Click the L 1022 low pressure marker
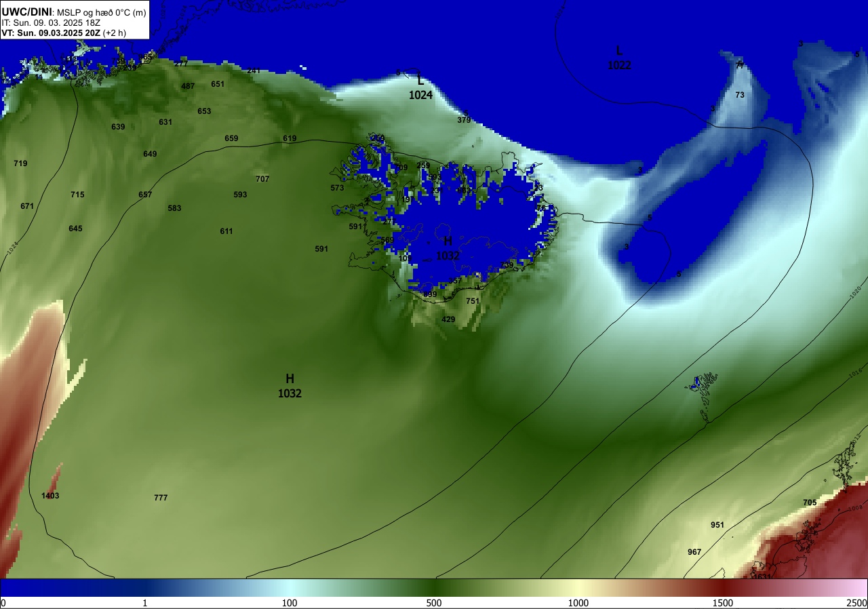 coord(619,58)
